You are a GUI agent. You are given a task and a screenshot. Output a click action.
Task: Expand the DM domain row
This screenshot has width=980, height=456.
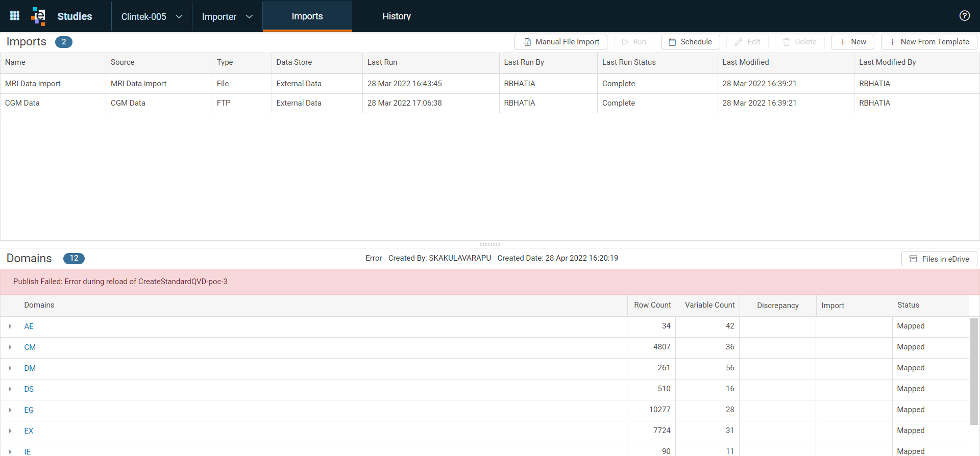(x=10, y=368)
